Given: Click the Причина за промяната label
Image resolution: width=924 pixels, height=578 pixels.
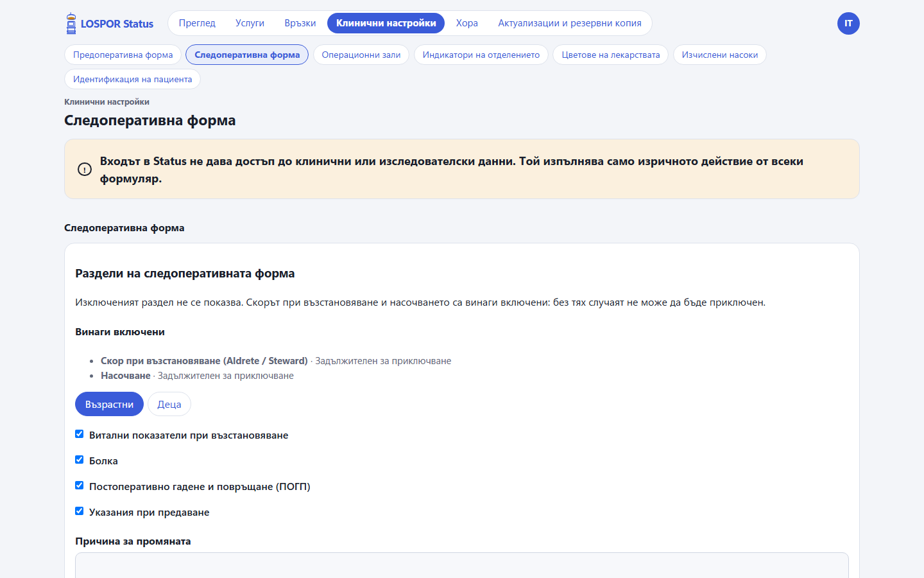Looking at the screenshot, I should pyautogui.click(x=133, y=541).
